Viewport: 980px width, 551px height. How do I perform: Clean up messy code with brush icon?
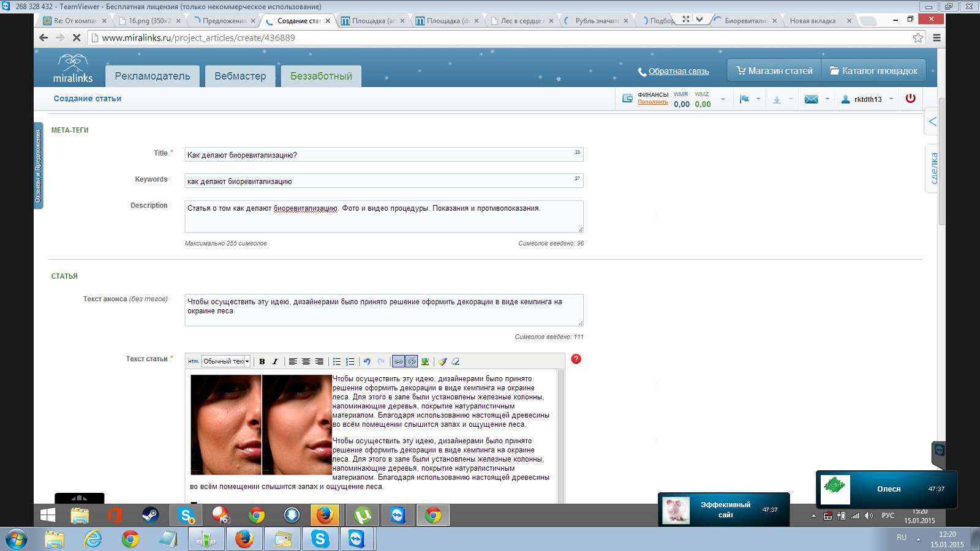(x=442, y=361)
